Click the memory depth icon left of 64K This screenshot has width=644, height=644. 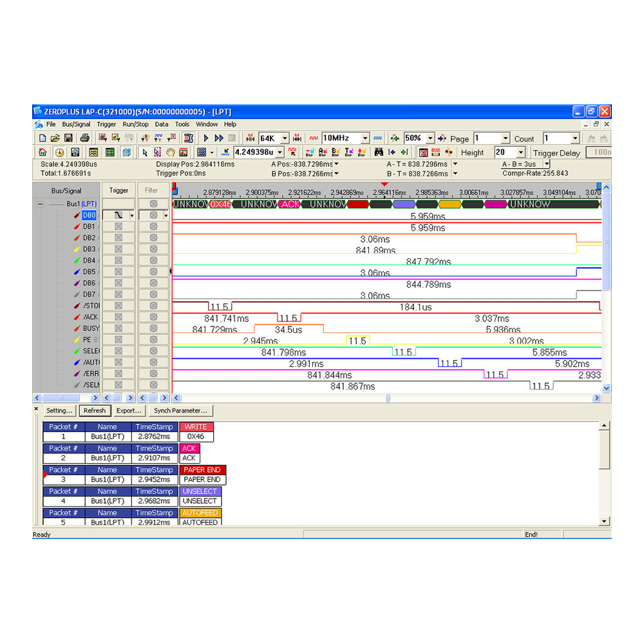[x=250, y=138]
